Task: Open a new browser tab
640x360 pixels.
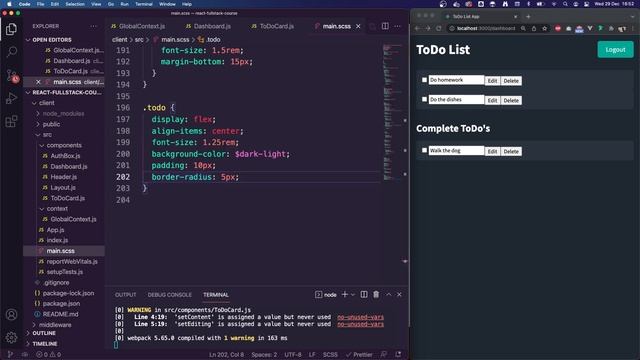Action: click(x=528, y=17)
